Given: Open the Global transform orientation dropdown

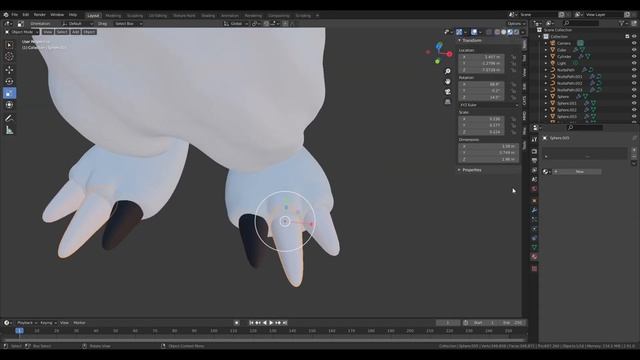Looking at the screenshot, I should coord(236,24).
